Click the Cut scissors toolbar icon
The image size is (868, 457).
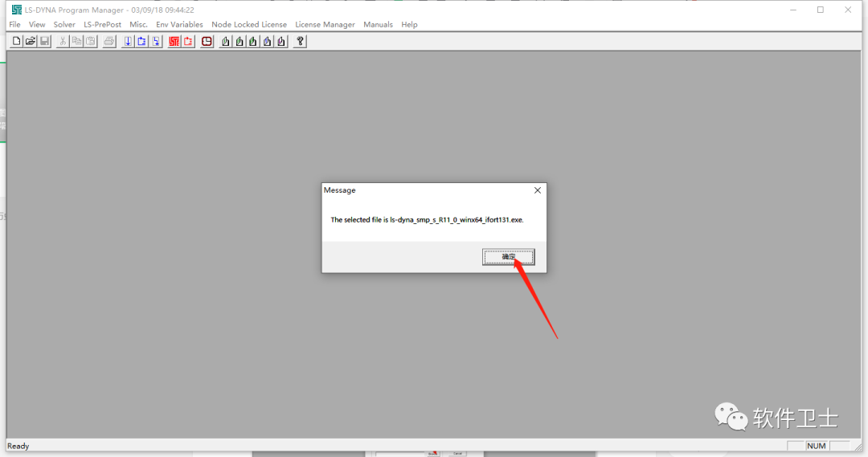(63, 41)
